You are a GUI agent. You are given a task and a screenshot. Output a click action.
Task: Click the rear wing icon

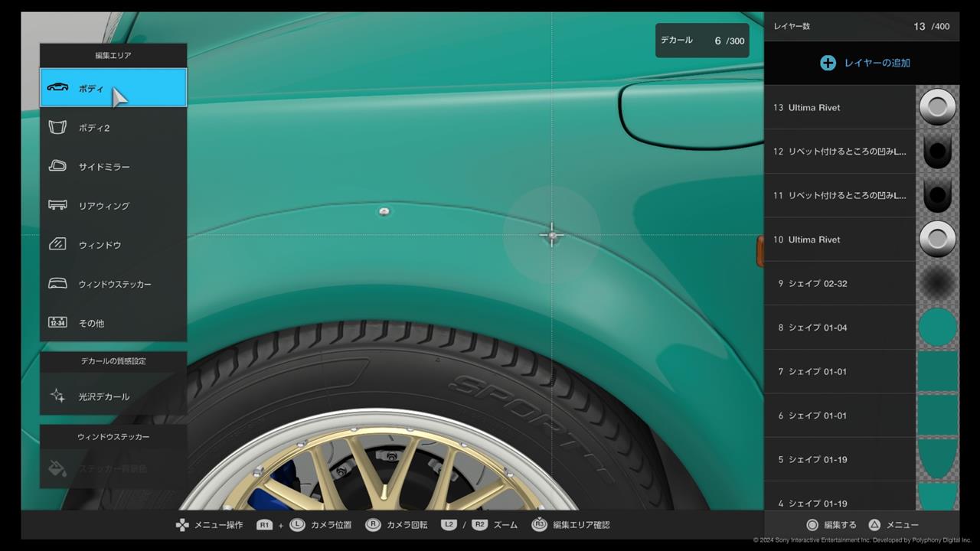[x=57, y=205]
